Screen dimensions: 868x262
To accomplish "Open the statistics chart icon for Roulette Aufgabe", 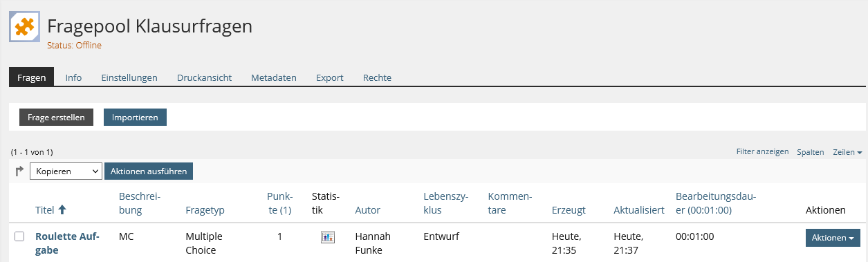I will (328, 237).
